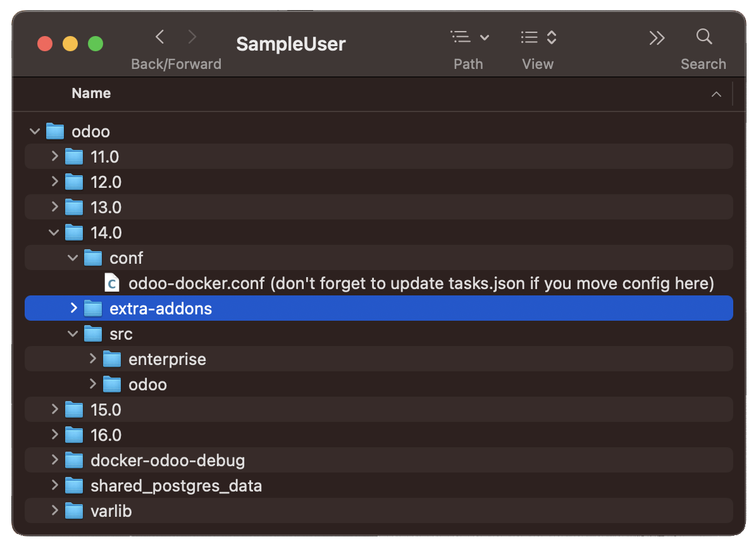Image resolution: width=756 pixels, height=544 pixels.
Task: Click the SampleUser window title
Action: point(291,44)
